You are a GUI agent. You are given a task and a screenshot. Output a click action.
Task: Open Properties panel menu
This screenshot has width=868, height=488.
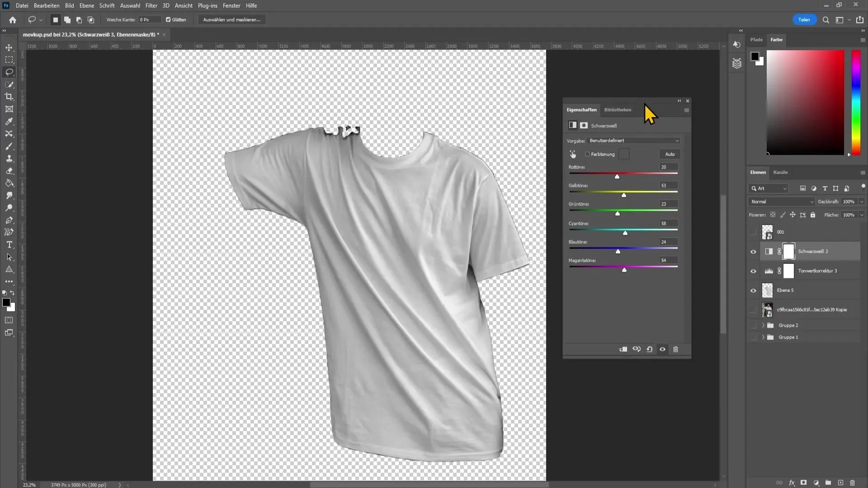point(686,110)
